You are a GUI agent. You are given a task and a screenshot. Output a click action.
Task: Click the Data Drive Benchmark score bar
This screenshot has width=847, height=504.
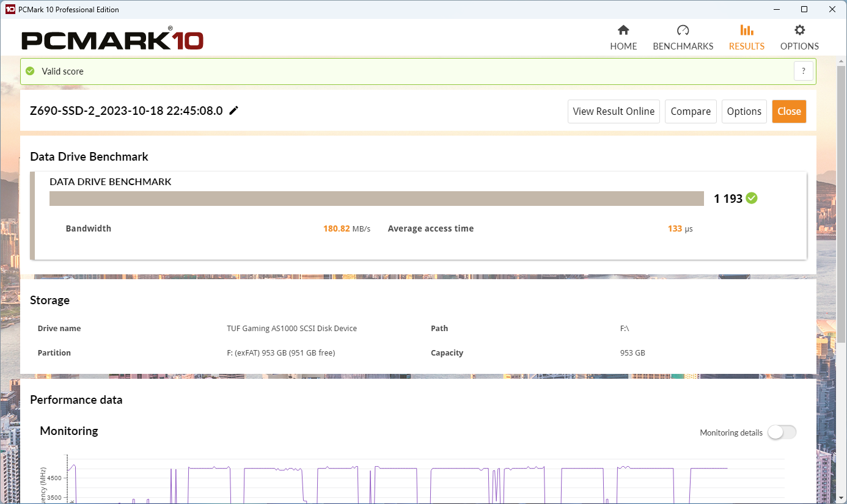pyautogui.click(x=376, y=199)
